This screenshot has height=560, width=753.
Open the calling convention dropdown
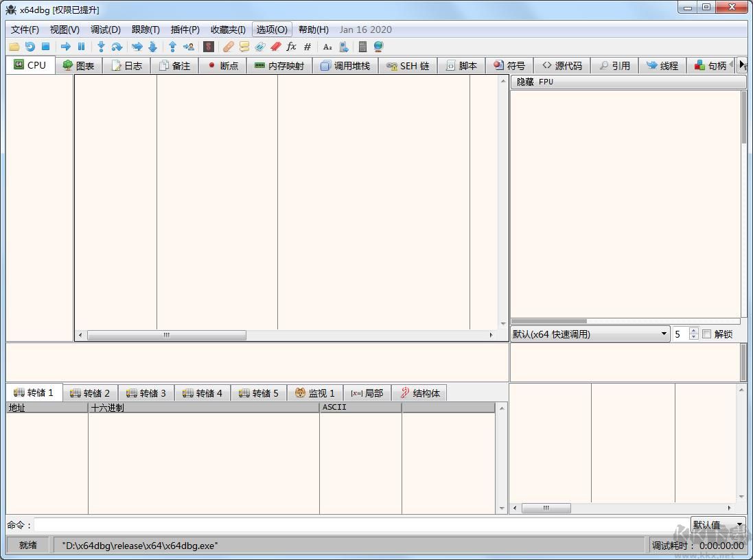(590, 334)
